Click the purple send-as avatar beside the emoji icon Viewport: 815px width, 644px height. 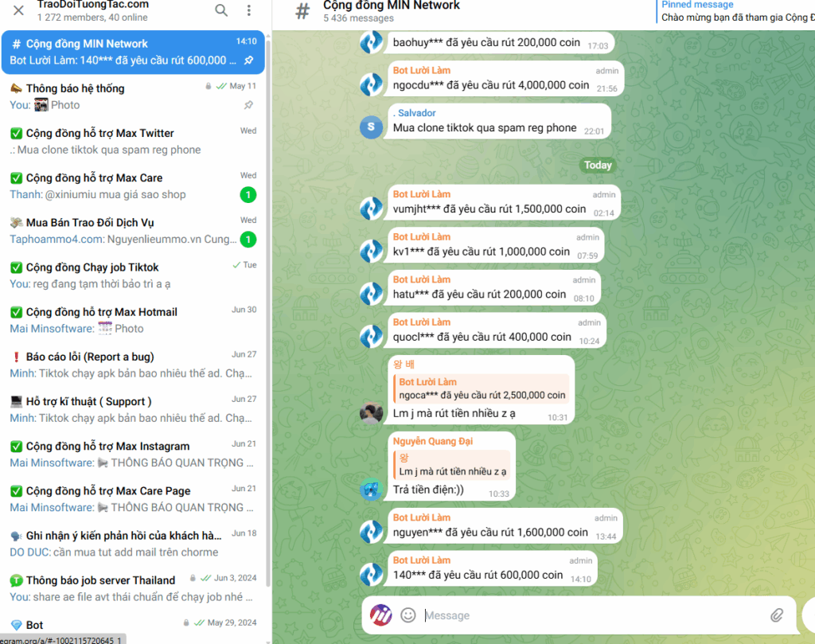[381, 615]
